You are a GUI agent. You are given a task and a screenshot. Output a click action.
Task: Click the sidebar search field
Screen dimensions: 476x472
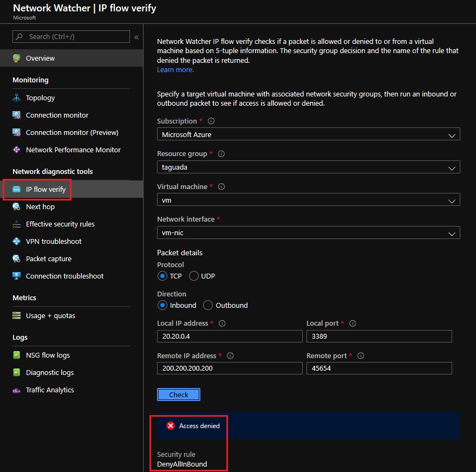tap(71, 36)
